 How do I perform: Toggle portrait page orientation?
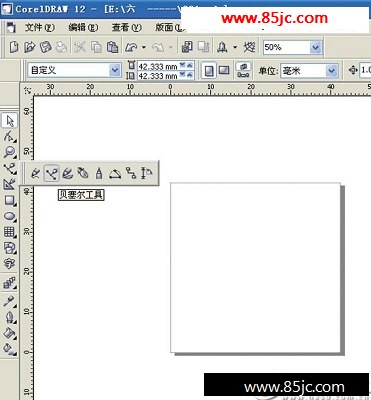(209, 71)
